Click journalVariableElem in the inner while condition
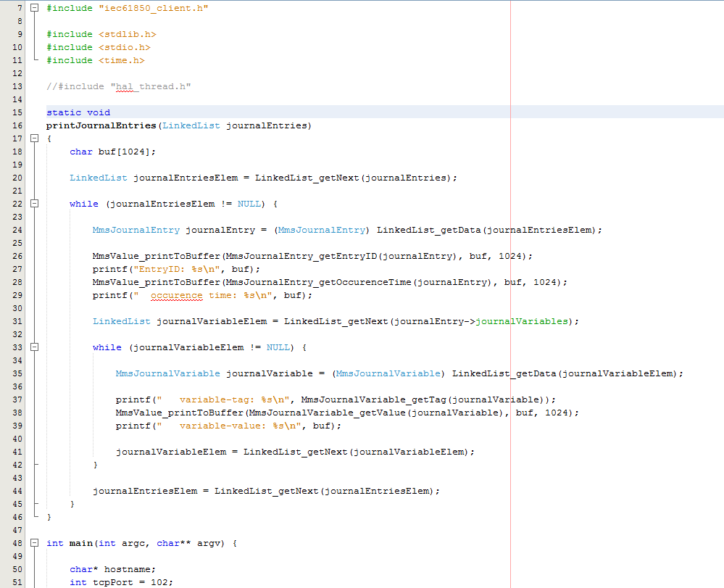Image resolution: width=724 pixels, height=588 pixels. (188, 347)
